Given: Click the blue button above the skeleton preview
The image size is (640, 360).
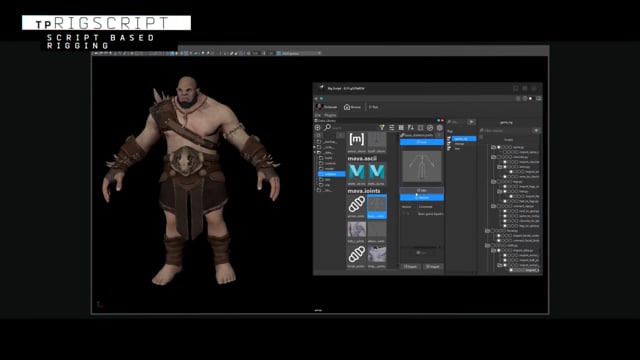Looking at the screenshot, I should (422, 142).
